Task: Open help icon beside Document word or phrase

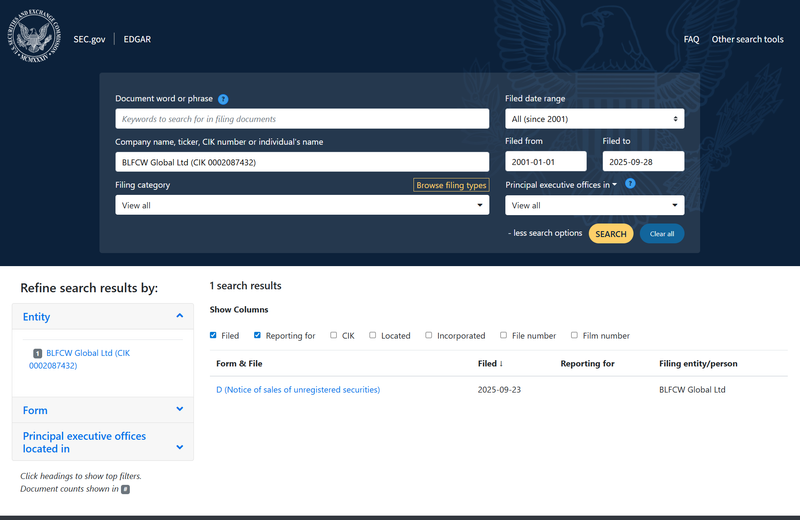Action: [x=223, y=99]
